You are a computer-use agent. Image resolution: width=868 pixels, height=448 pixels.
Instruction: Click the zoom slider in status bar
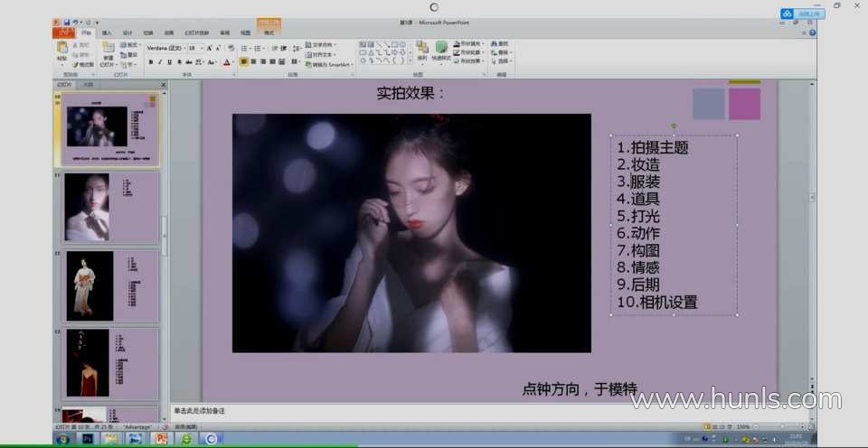782,427
